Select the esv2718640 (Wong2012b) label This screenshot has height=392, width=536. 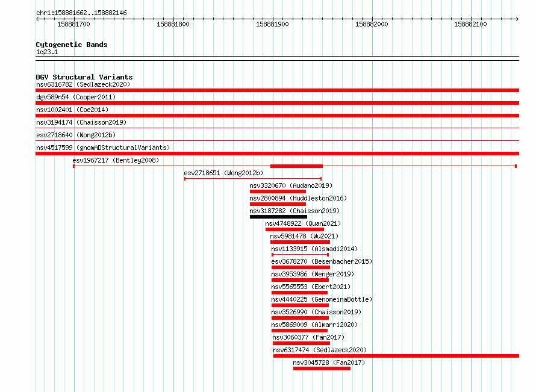[x=76, y=135]
